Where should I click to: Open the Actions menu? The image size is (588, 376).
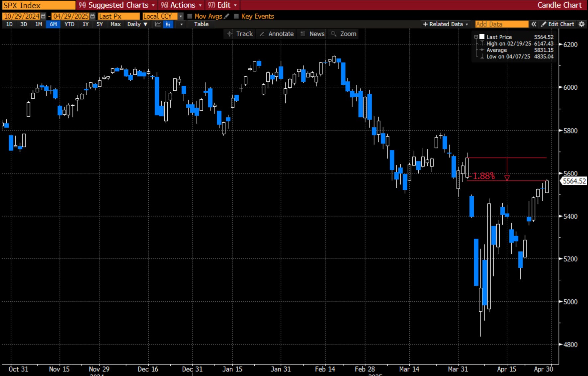(182, 5)
